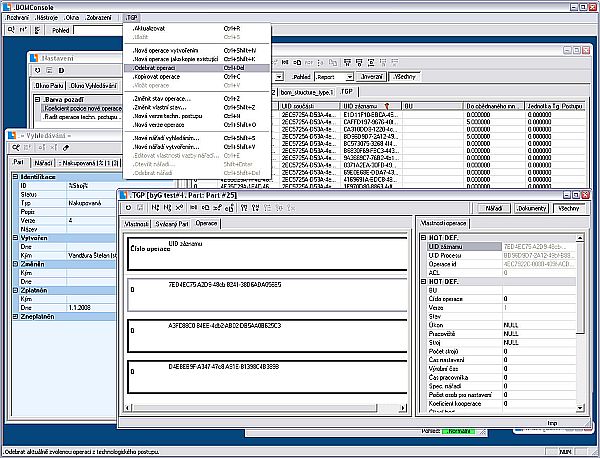Click the refresh icon in TGP window toolbar
This screenshot has width=600, height=458.
(x=128, y=207)
